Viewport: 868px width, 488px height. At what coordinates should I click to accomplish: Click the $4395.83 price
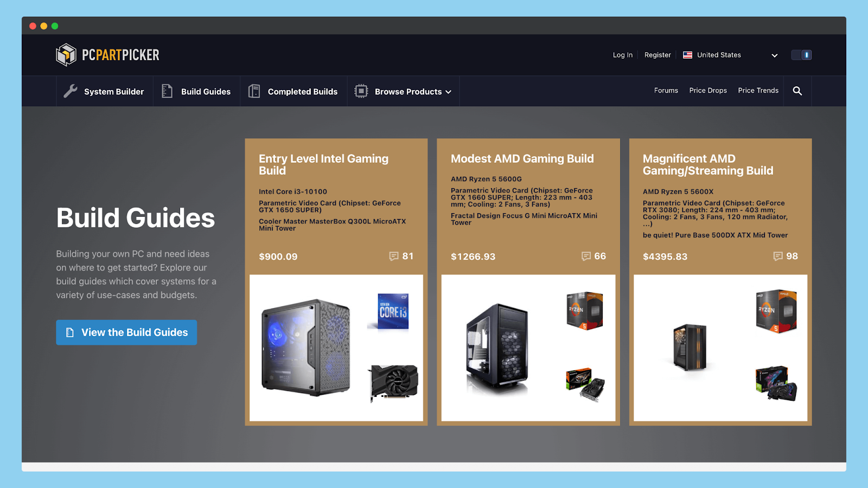665,256
